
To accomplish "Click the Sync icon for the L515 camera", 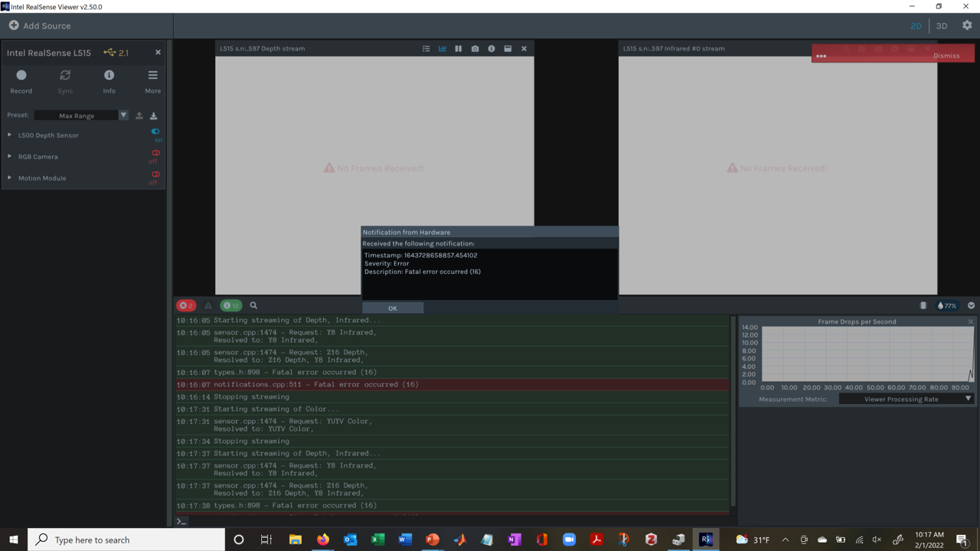I will 65,74.
